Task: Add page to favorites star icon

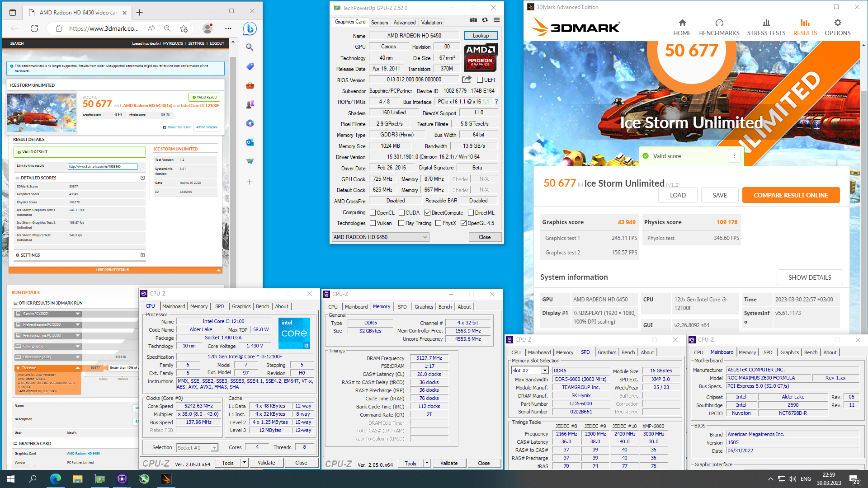Action: [184, 28]
